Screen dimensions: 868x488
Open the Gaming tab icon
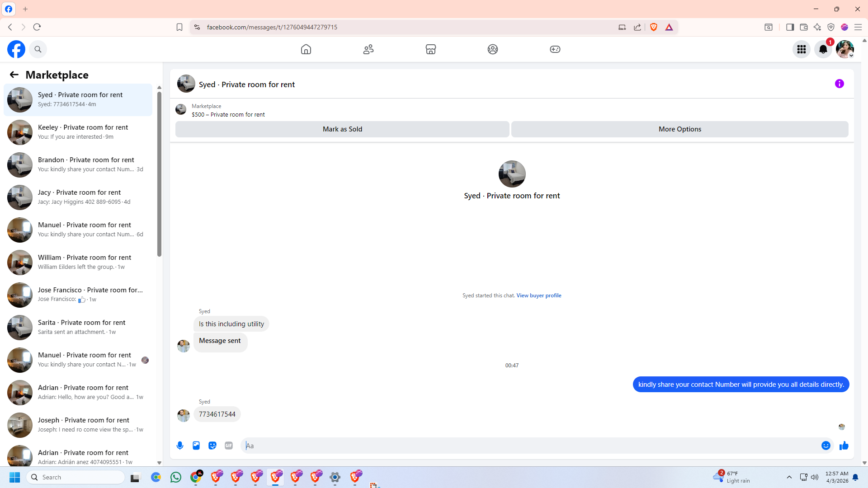tap(555, 49)
